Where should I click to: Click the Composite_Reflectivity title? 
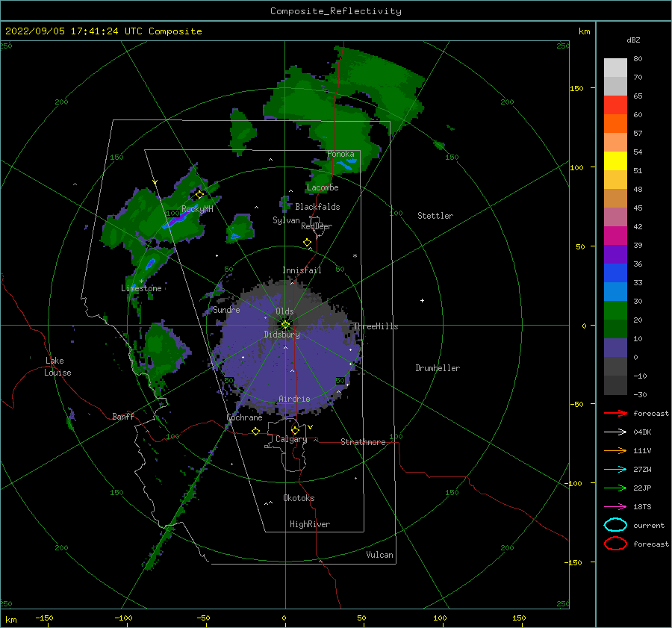pos(336,11)
